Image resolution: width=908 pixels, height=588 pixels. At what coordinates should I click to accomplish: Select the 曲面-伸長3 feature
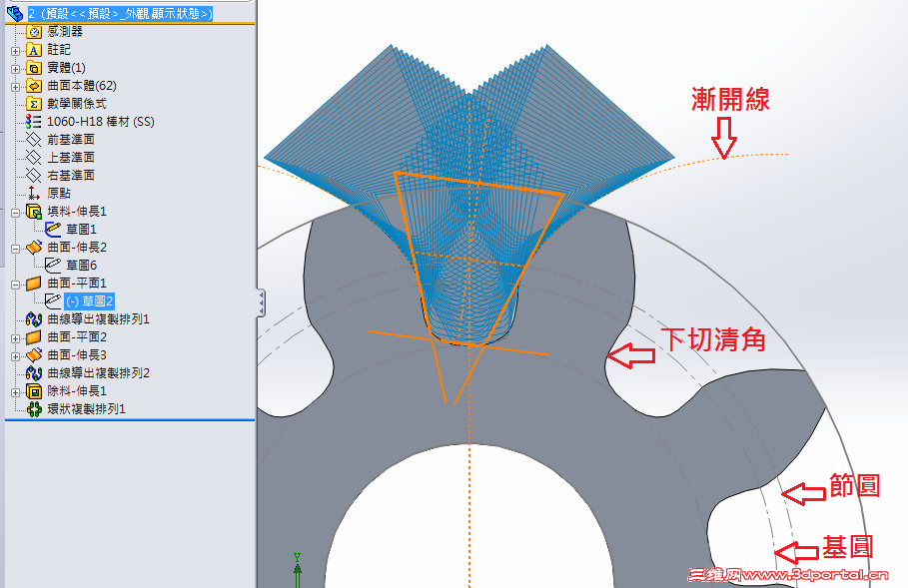(77, 354)
